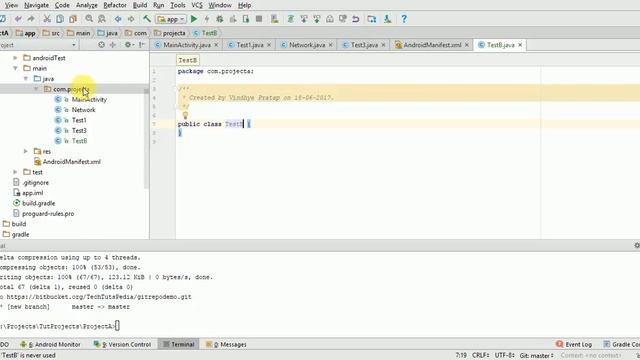Click the Copy icon in the toolbar
Screen dimensions: 640x360
click(x=60, y=19)
